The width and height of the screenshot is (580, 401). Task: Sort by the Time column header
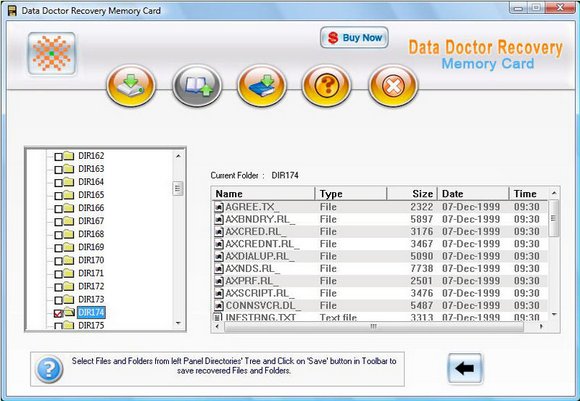pyautogui.click(x=528, y=194)
